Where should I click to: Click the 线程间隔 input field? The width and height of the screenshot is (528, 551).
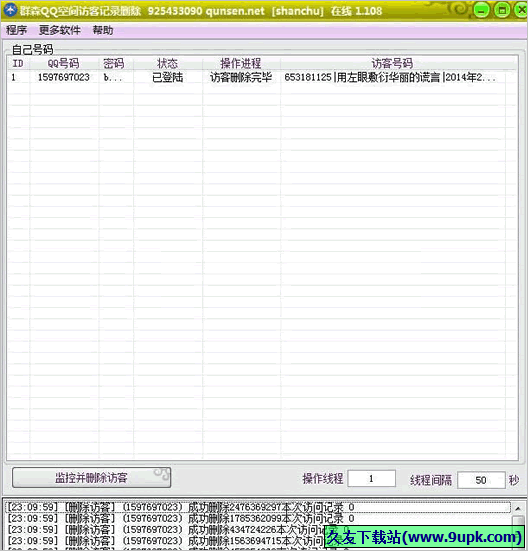[x=481, y=480]
